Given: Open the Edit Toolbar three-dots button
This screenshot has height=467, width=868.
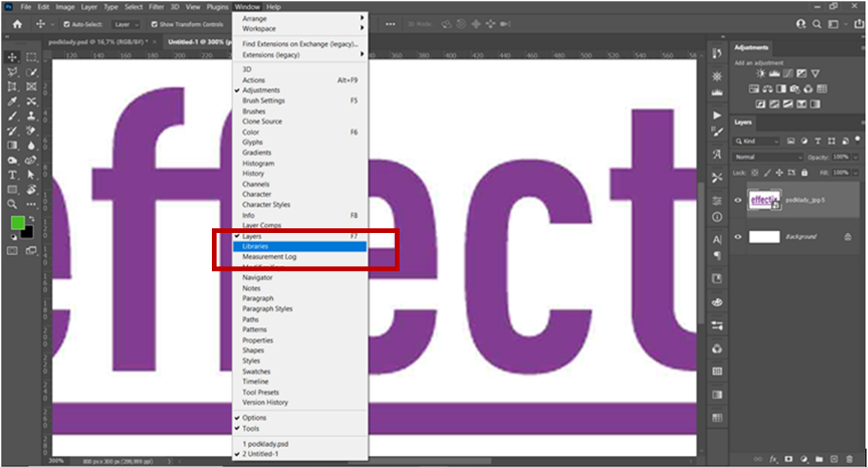Looking at the screenshot, I should click(31, 205).
